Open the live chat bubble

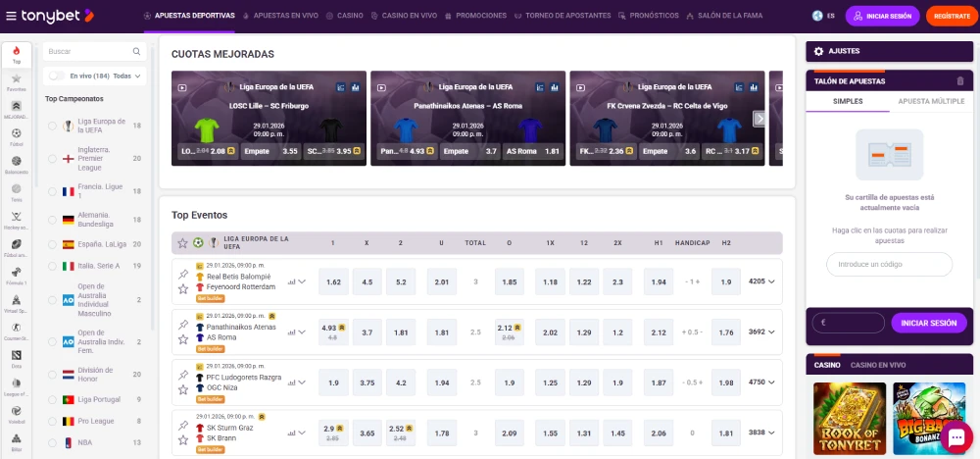pyautogui.click(x=956, y=437)
